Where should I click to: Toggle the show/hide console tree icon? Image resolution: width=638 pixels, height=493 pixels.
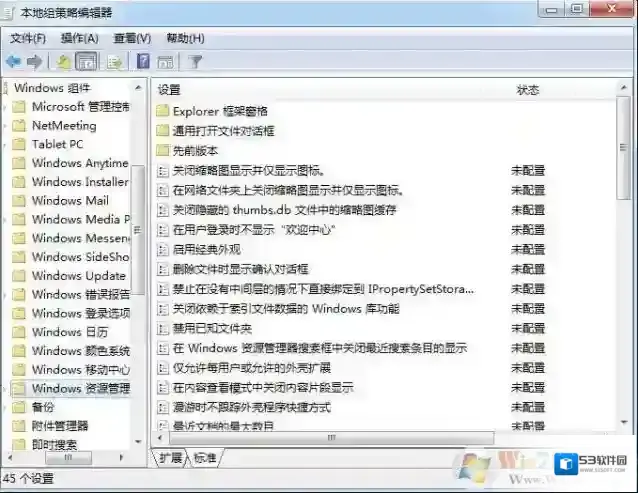[87, 62]
